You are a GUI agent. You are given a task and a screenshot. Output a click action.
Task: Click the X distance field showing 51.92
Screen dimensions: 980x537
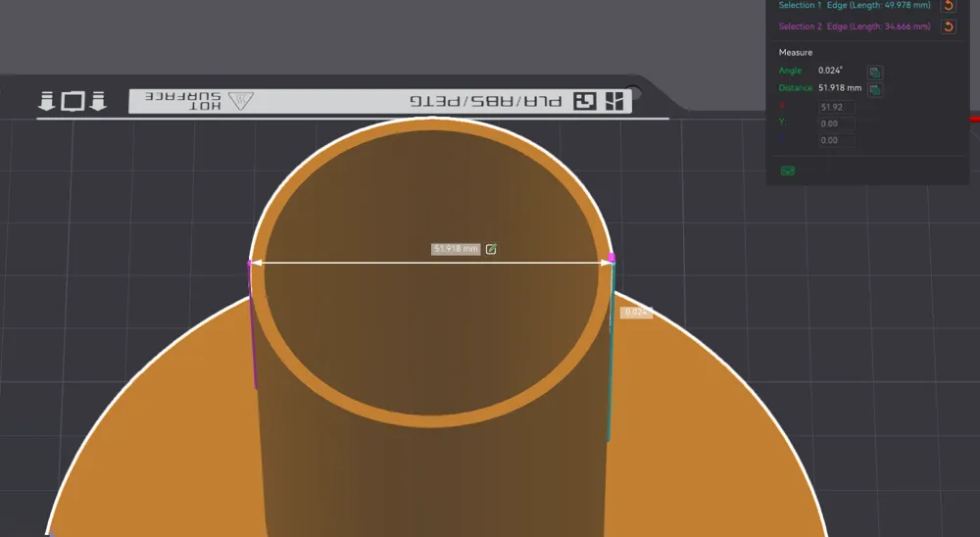coord(836,107)
